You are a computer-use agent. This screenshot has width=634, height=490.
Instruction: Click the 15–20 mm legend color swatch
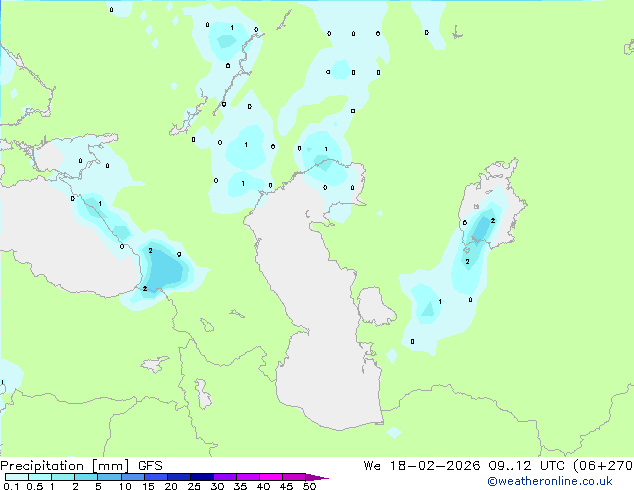[x=156, y=477]
